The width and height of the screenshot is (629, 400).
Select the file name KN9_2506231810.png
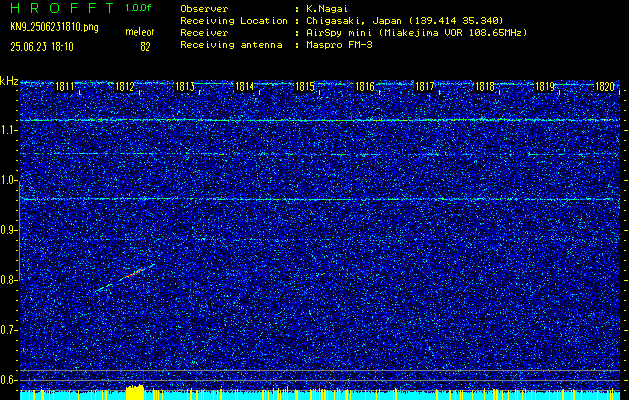[54, 27]
